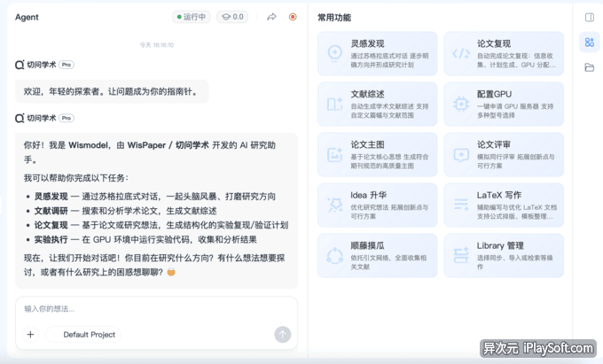603x364 pixels.
Task: Open the Idea 升华 feature card
Action: coord(377,205)
